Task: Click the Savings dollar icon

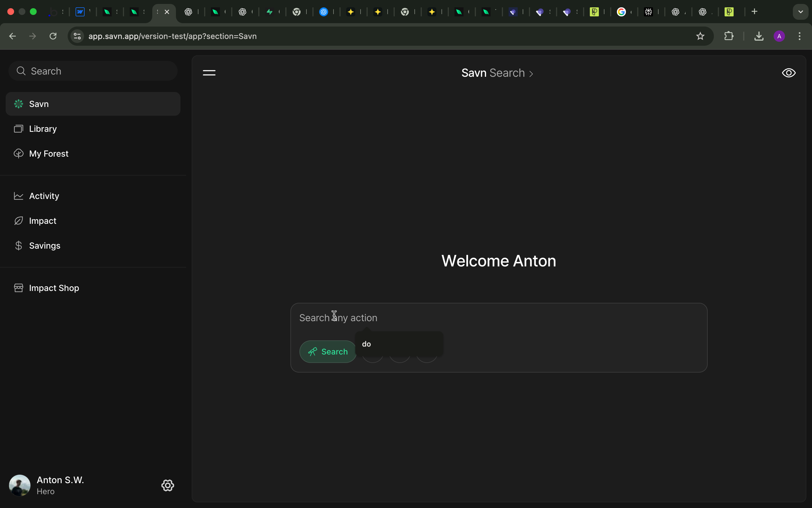Action: [18, 246]
